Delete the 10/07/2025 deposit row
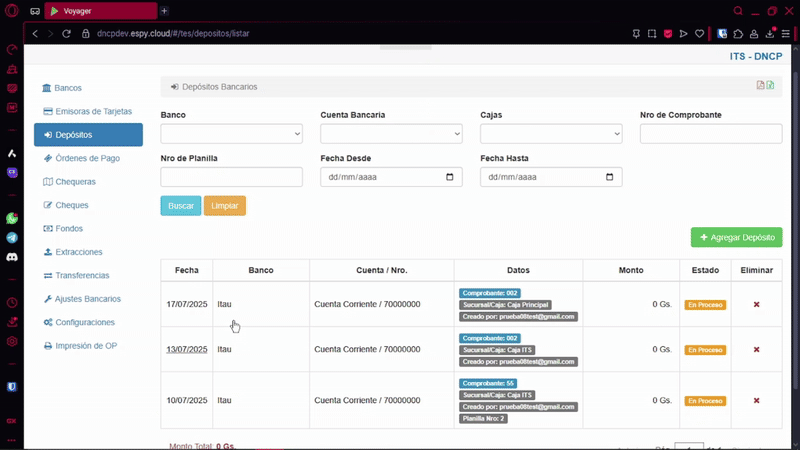 [756, 400]
